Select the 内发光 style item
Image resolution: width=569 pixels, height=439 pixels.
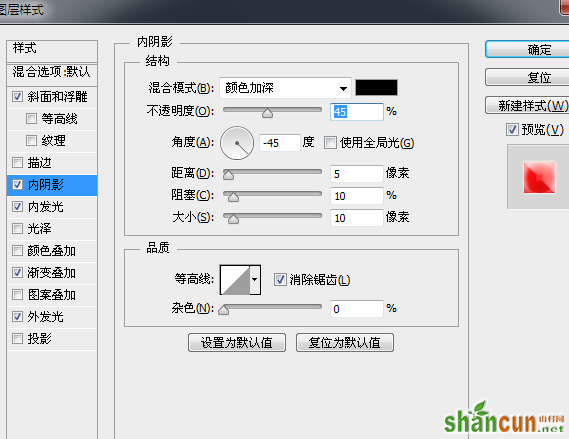[52, 207]
